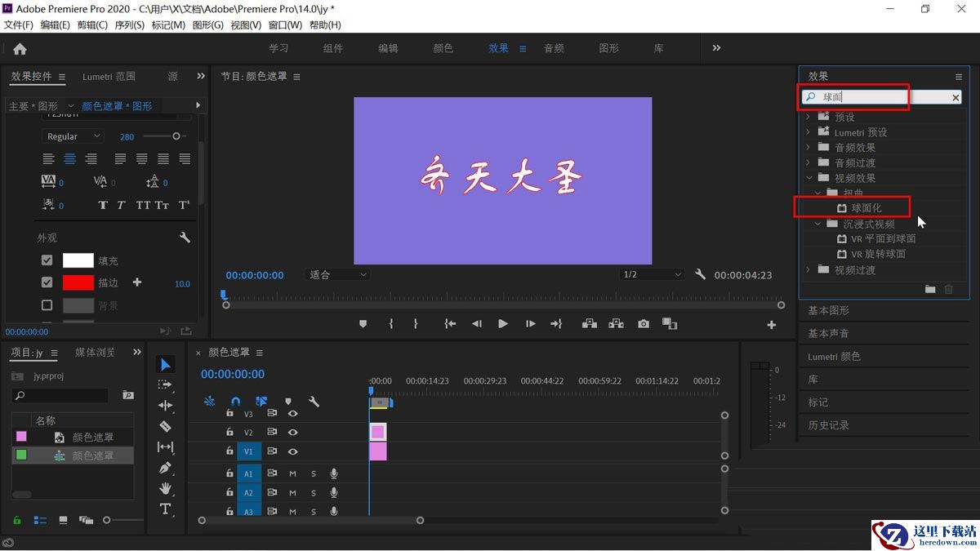Click Step Forward 1 Frame
This screenshot has height=551, width=980.
click(x=530, y=324)
